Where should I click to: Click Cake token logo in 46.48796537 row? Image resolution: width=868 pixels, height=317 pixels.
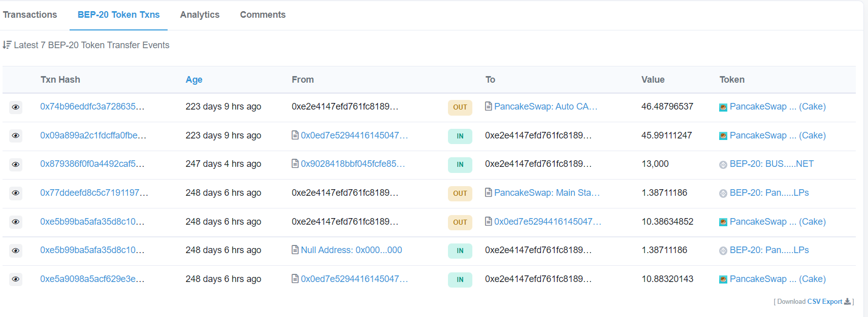tap(723, 107)
